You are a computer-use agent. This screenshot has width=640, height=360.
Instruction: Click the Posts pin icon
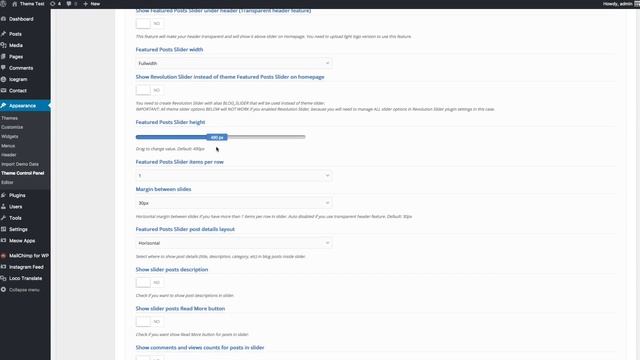(x=4, y=34)
